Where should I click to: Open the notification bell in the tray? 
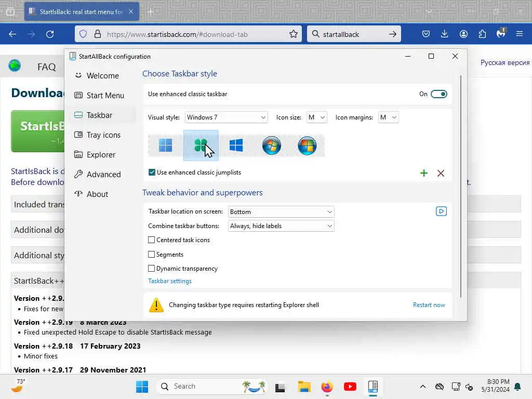(x=518, y=387)
